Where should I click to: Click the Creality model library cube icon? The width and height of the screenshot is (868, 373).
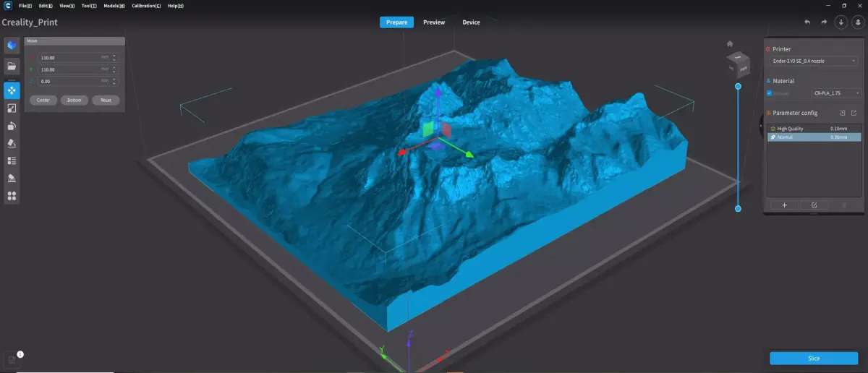[12, 46]
